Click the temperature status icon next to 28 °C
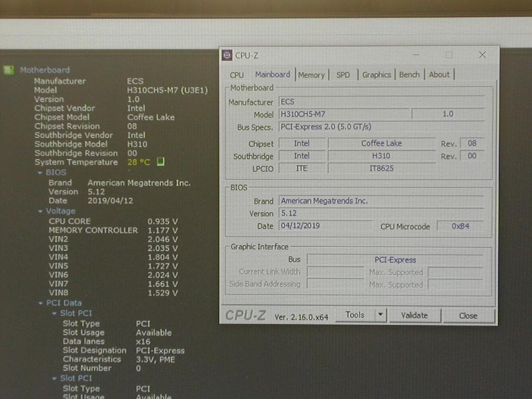 (160, 162)
